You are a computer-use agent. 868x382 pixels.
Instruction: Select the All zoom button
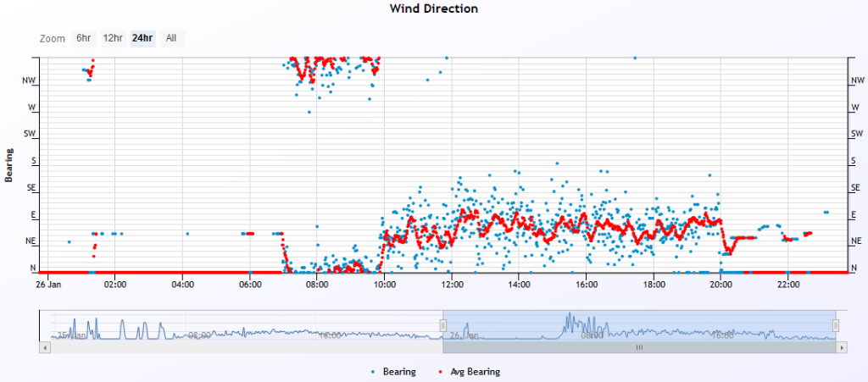point(171,38)
